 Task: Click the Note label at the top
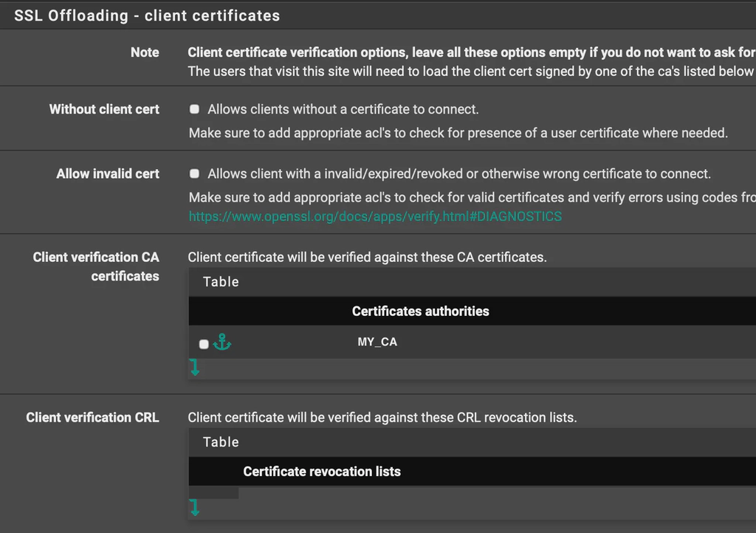click(x=145, y=52)
